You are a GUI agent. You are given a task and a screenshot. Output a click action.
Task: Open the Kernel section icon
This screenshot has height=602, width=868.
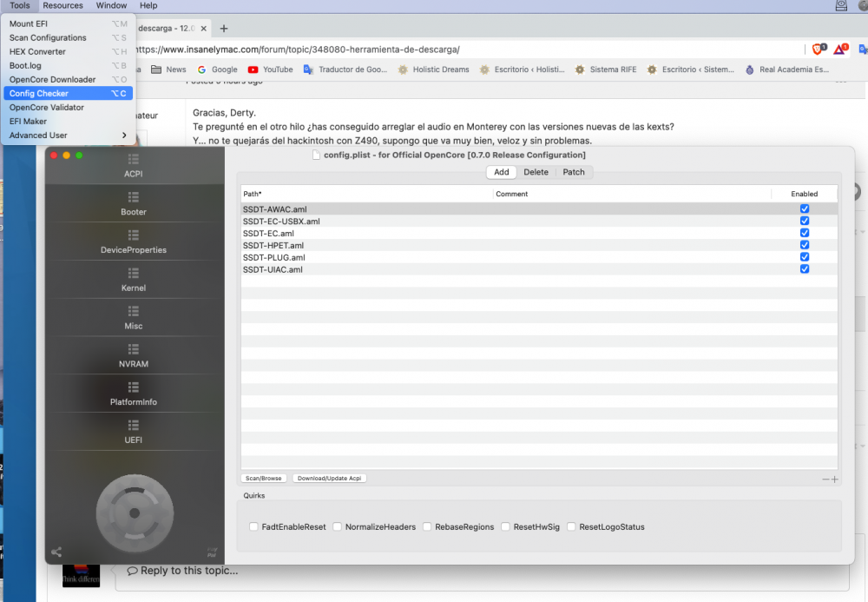[x=134, y=274]
